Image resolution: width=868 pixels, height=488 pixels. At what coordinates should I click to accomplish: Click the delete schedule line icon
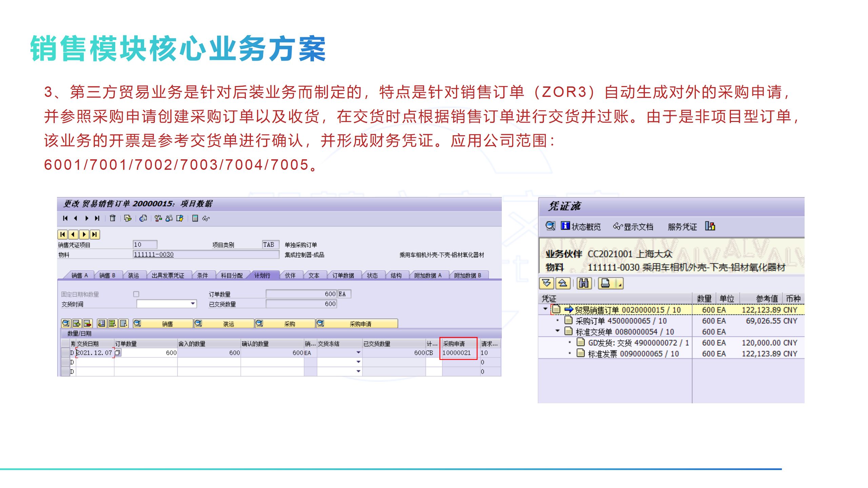[87, 324]
